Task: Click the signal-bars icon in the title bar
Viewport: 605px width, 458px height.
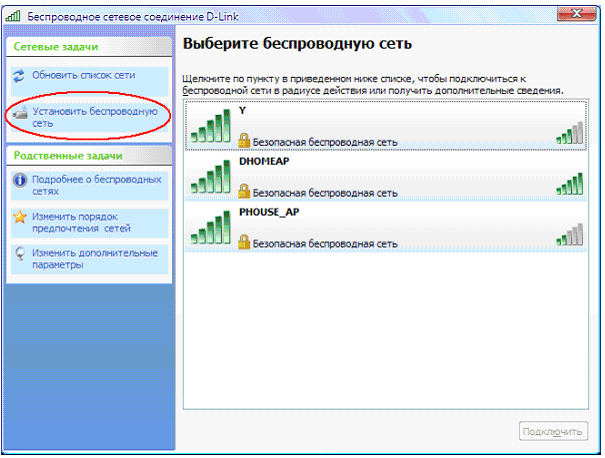Action: [13, 16]
